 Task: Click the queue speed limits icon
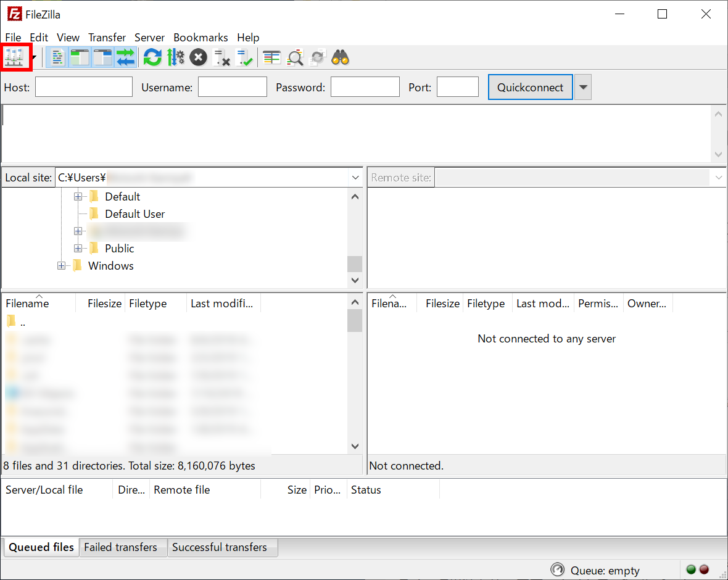557,570
